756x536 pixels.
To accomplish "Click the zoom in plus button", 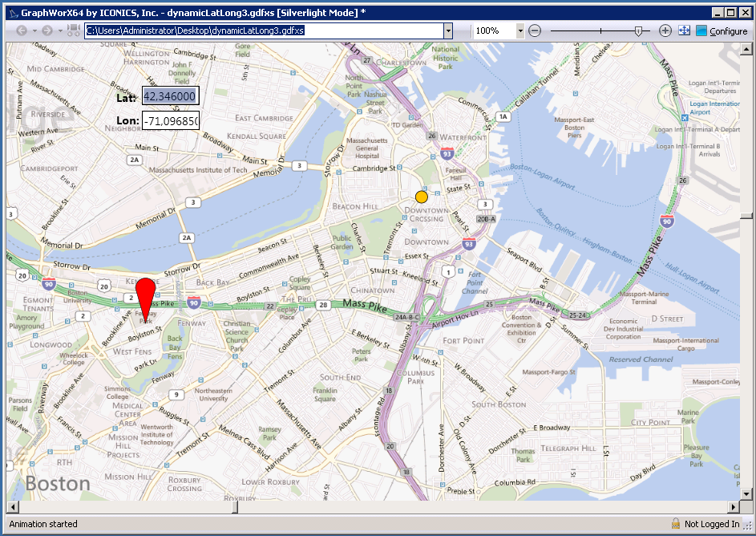I will [665, 30].
